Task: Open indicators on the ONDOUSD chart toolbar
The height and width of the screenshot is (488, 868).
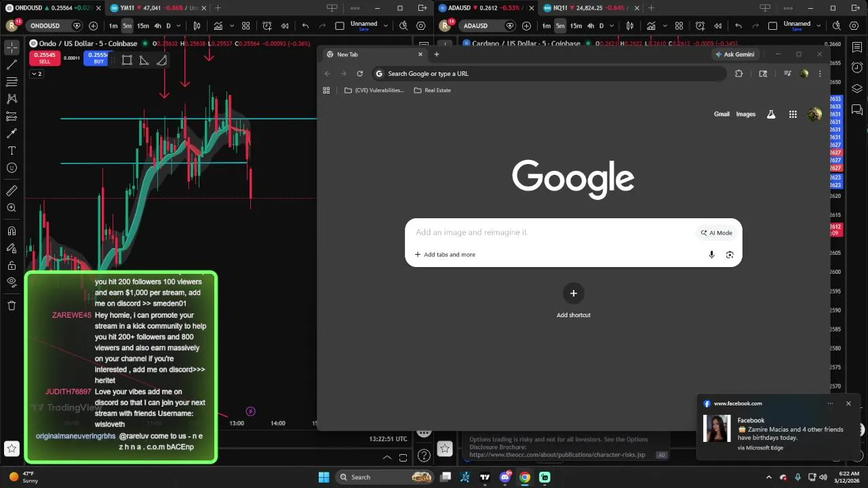Action: tap(218, 26)
